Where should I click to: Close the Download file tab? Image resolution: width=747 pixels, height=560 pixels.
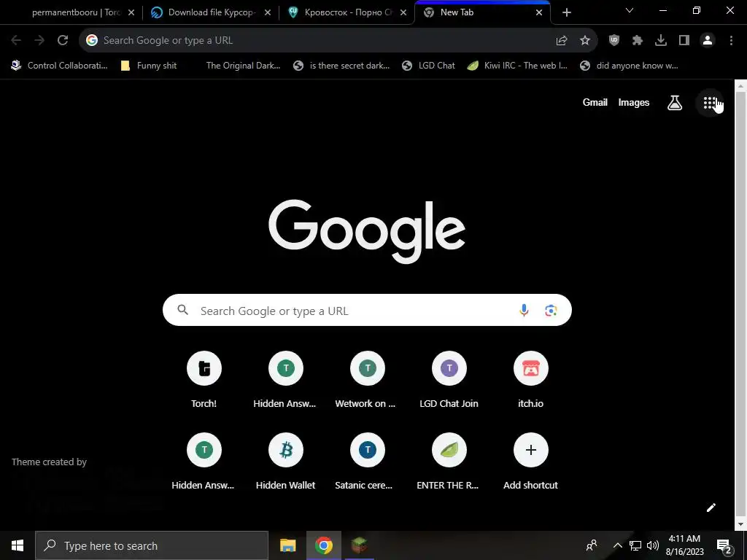point(268,12)
